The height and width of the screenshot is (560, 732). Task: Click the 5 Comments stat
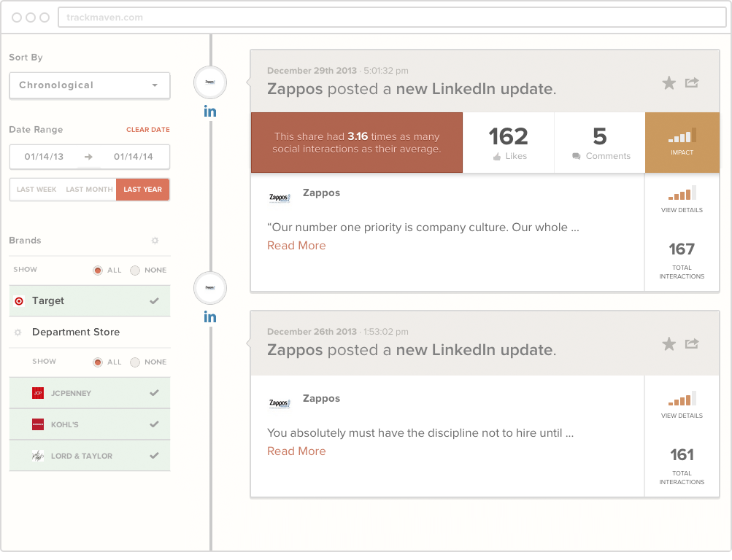(x=600, y=143)
